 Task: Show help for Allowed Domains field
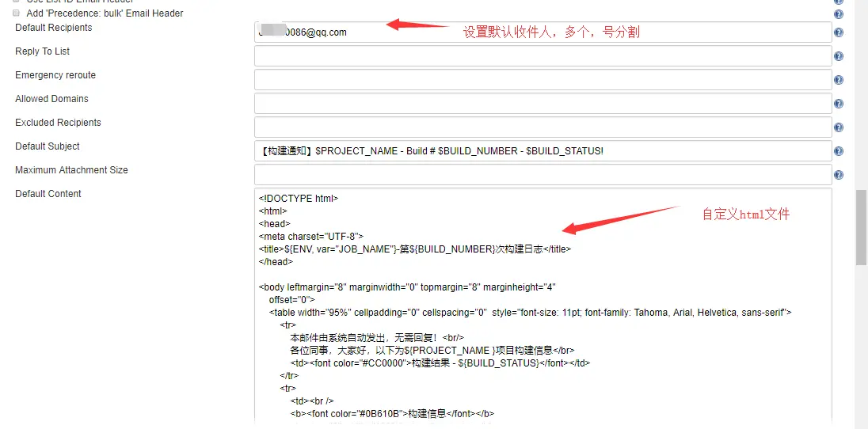click(839, 104)
